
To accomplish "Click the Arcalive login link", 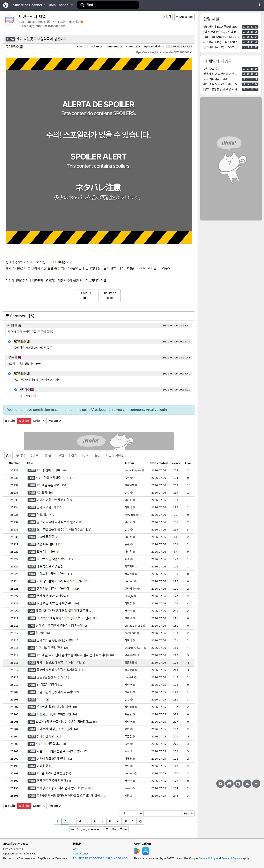I will point(156,410).
